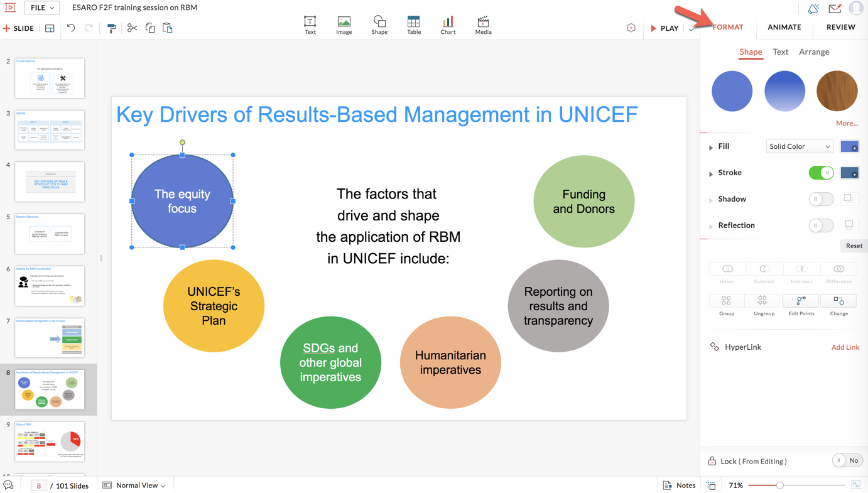Switch to the ANIMATE tab

(784, 27)
